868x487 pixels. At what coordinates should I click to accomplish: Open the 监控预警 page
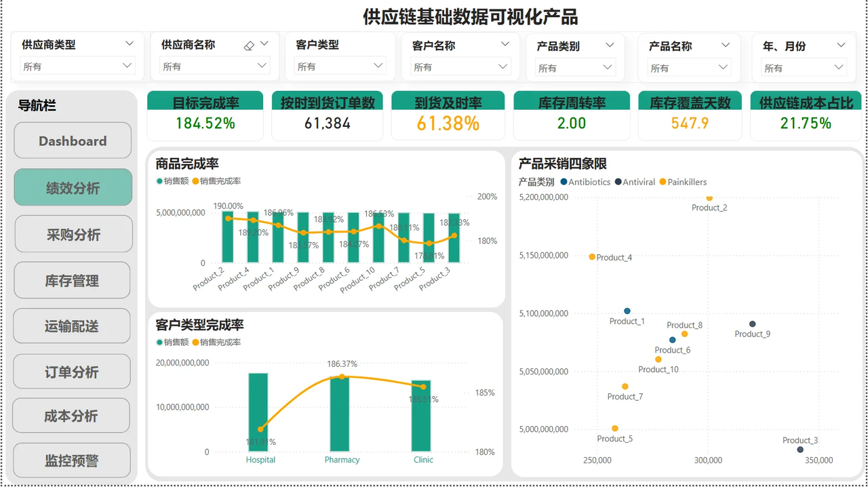(x=72, y=461)
